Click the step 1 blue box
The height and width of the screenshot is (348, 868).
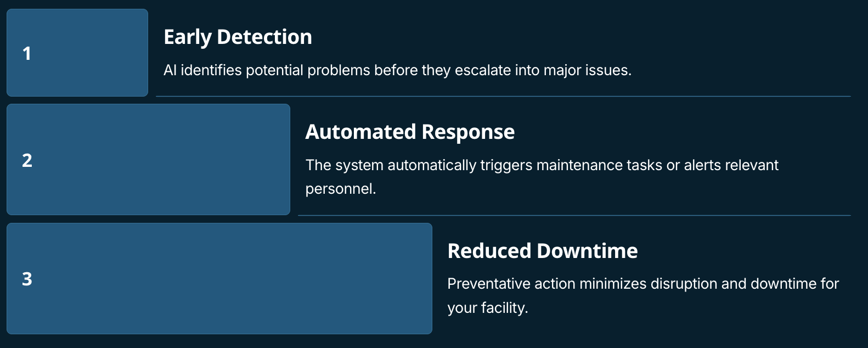(x=77, y=53)
